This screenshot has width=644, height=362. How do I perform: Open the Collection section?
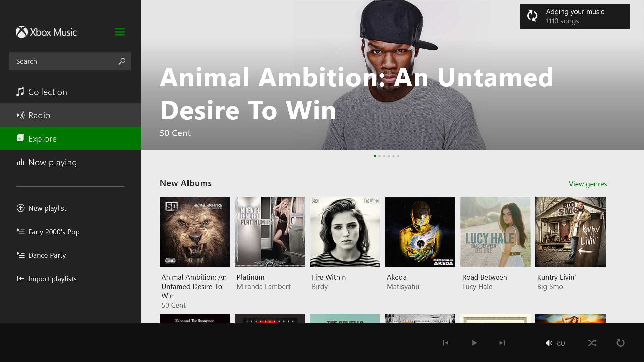[x=70, y=92]
